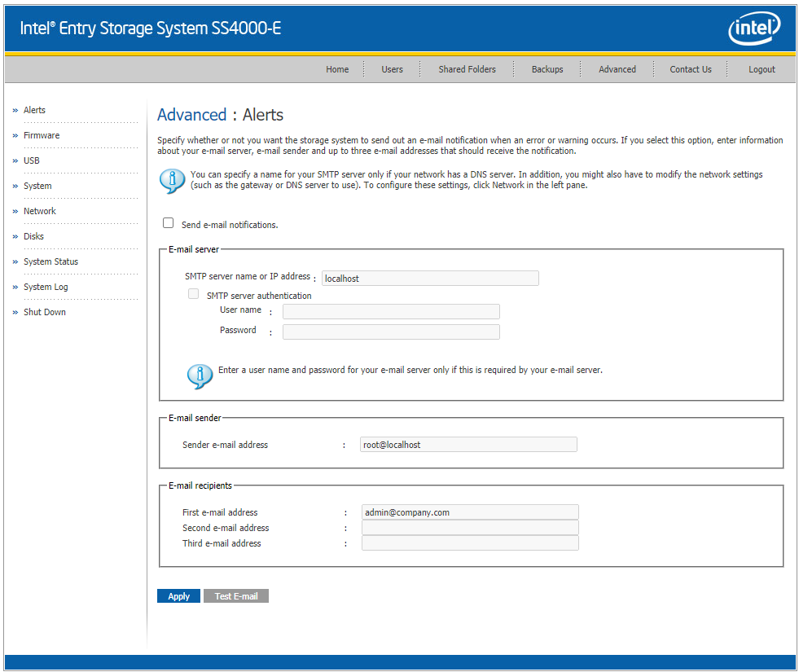Focus the SMTP server name or IP address field
This screenshot has width=799, height=672.
pyautogui.click(x=430, y=279)
